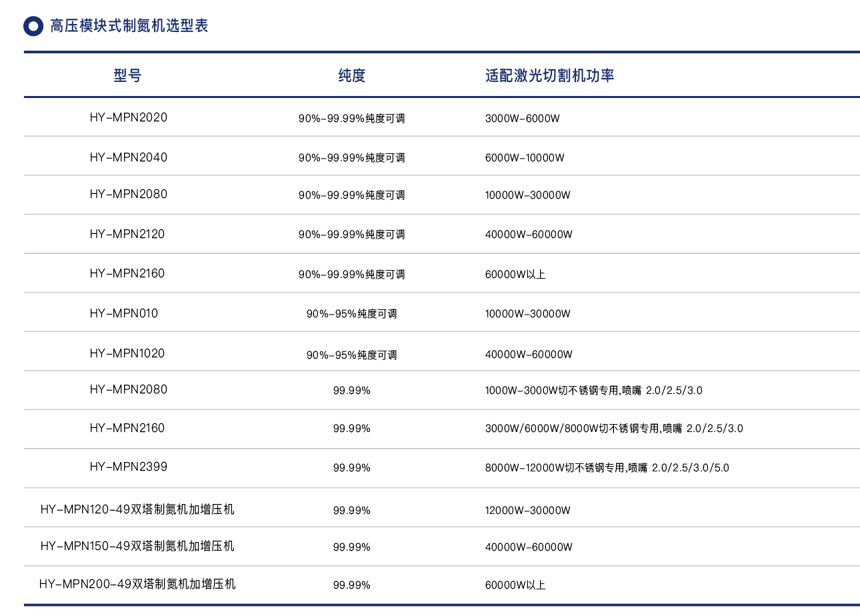Image resolution: width=860 pixels, height=616 pixels.
Task: Click the 3000W/6000W/8000W切不锈钢专用 cell
Action: [613, 429]
